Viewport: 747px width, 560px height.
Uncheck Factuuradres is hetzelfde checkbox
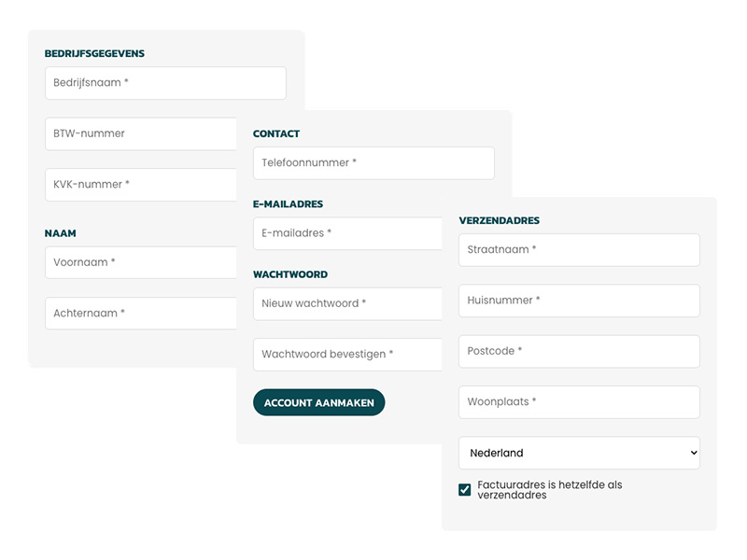coord(464,489)
